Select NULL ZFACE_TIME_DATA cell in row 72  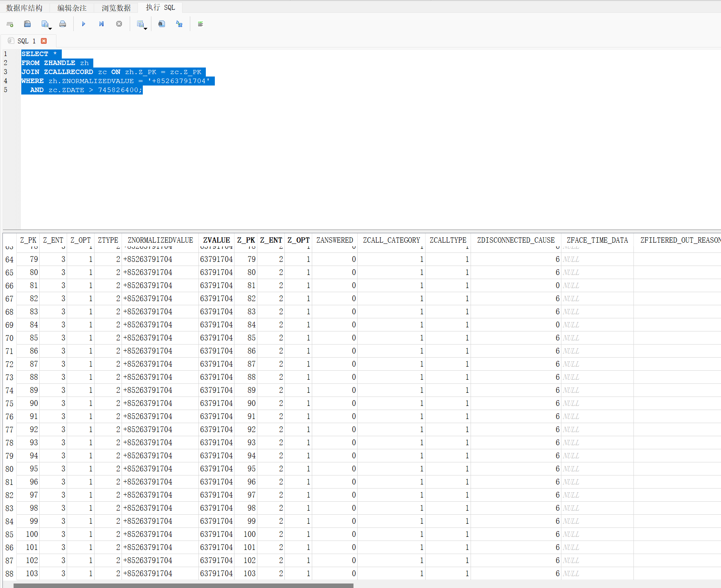click(x=597, y=364)
